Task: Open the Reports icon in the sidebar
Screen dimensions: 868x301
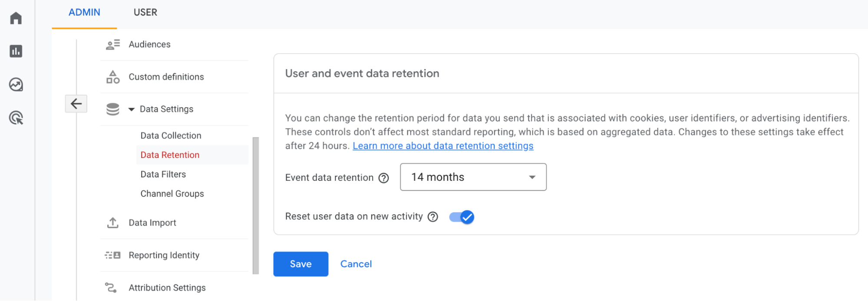Action: (x=16, y=51)
